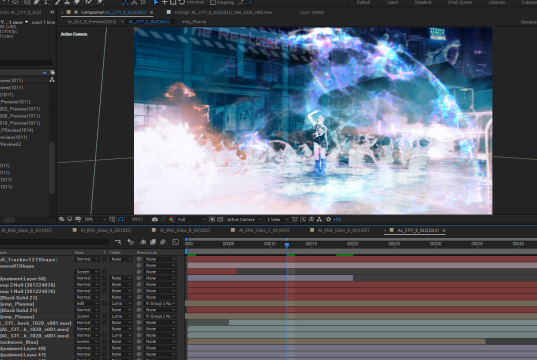Toggle preserve transparency for Group 1 Null
The height and width of the screenshot is (360, 537).
[104, 291]
